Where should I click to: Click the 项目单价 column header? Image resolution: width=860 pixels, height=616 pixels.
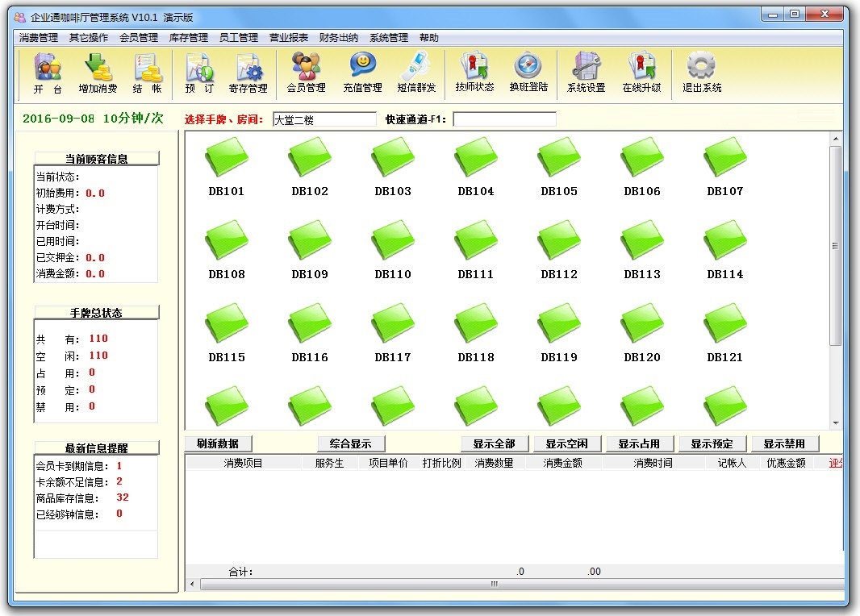388,463
